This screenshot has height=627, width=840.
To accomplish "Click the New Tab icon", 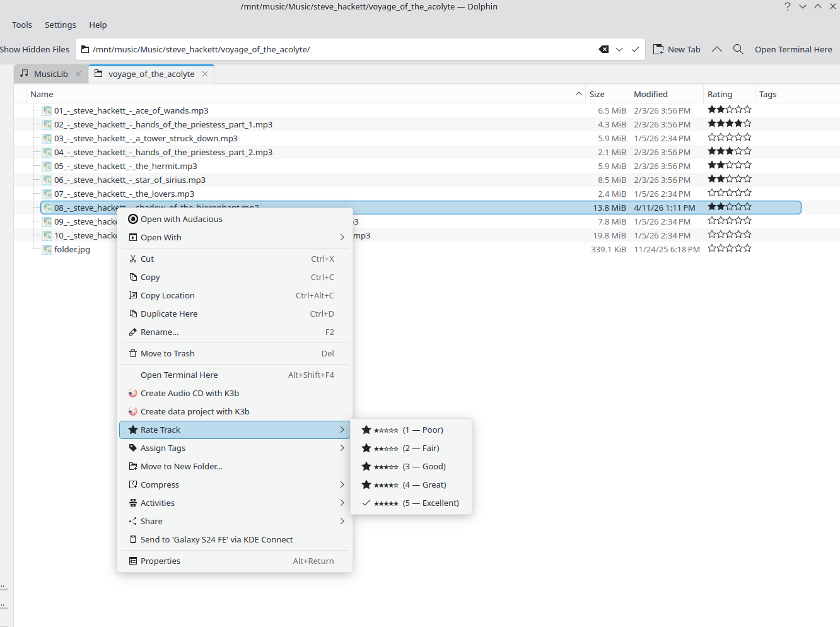I will coord(658,49).
